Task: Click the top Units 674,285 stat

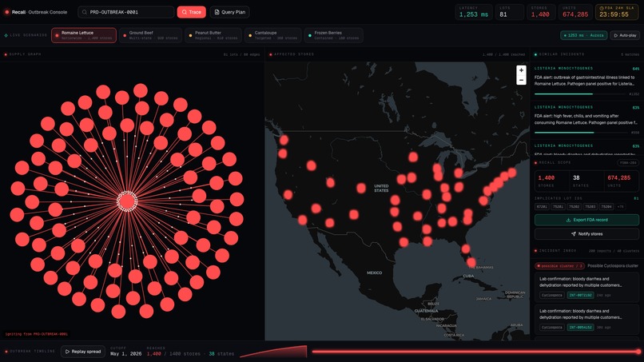Action: point(575,12)
